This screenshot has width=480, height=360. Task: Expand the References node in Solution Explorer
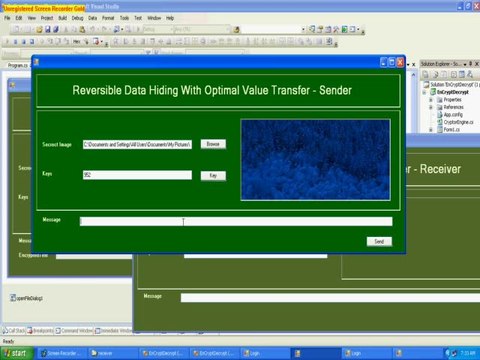(x=431, y=107)
